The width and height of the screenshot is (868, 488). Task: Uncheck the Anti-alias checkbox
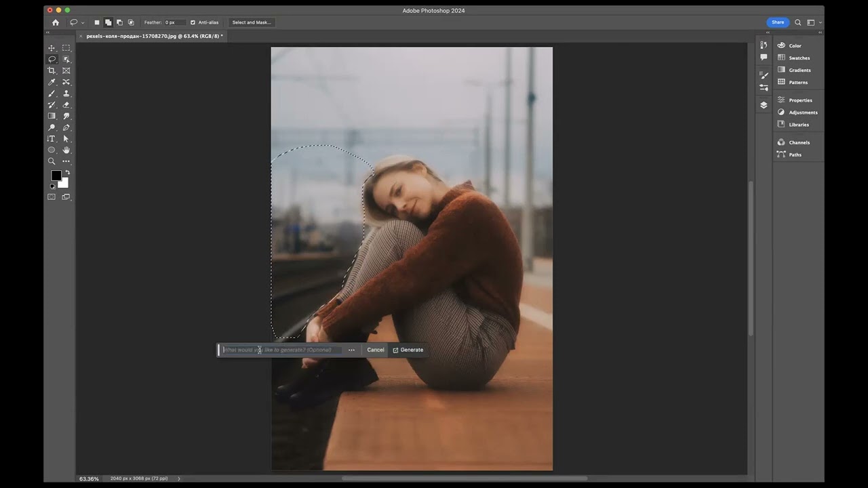point(193,22)
